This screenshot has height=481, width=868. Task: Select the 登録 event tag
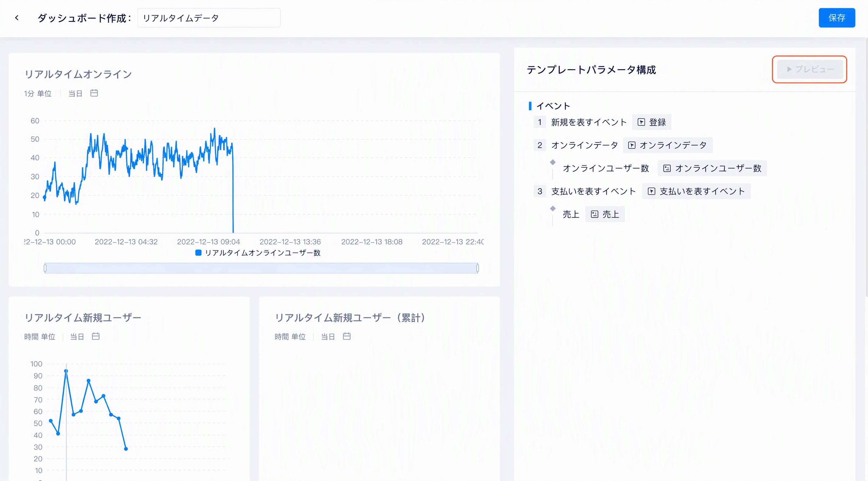[x=652, y=122]
